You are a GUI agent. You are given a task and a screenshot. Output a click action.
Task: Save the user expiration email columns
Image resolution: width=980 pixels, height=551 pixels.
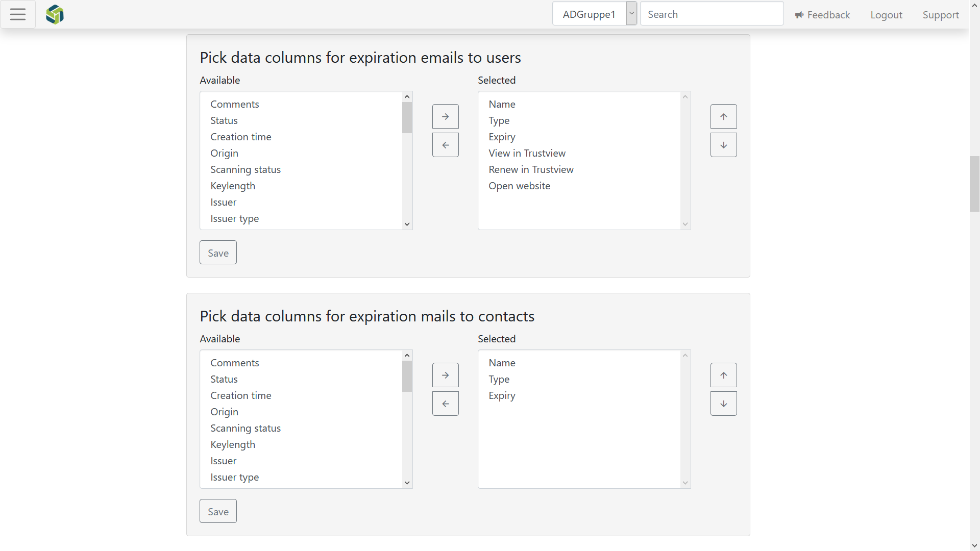point(218,253)
